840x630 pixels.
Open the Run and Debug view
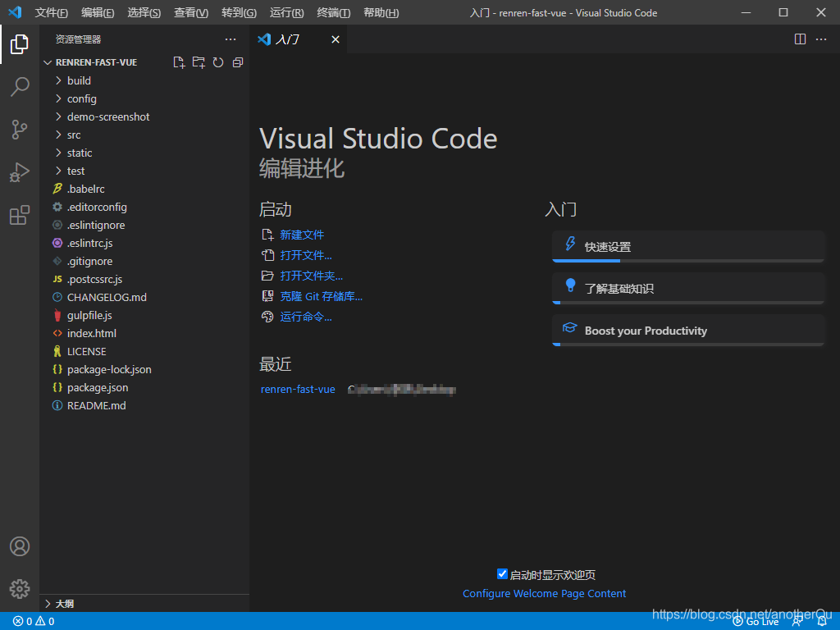pos(20,172)
